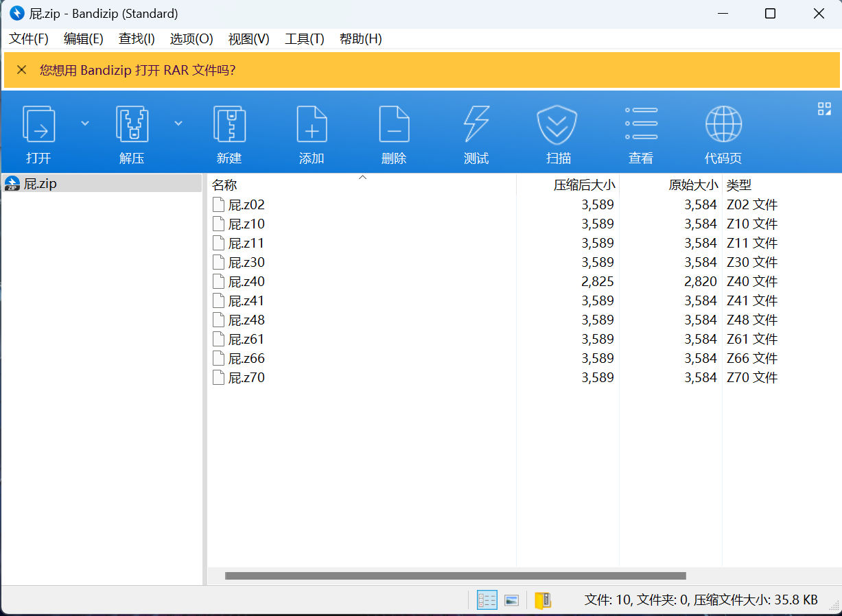Select the file 屁.z70
Viewport: 842px width, 616px height.
point(246,377)
